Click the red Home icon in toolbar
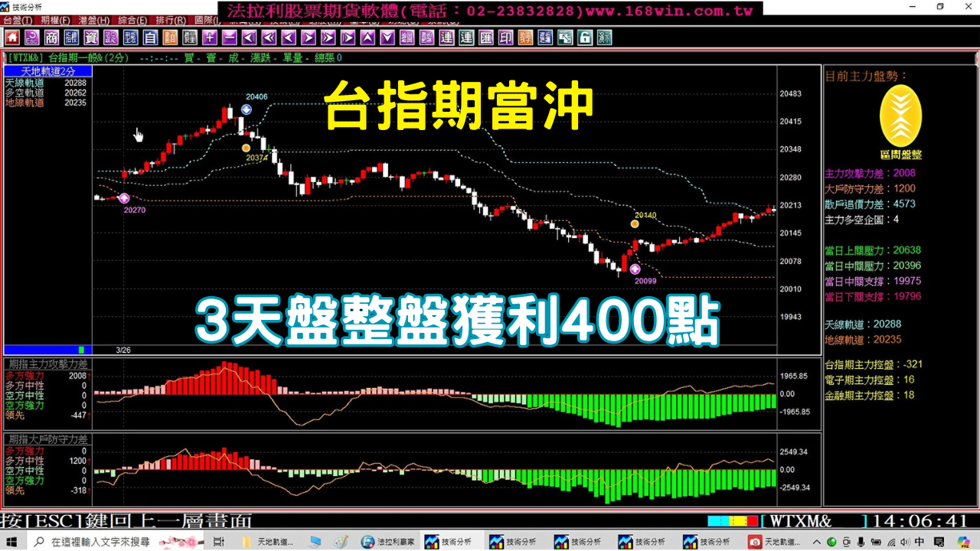 point(12,37)
